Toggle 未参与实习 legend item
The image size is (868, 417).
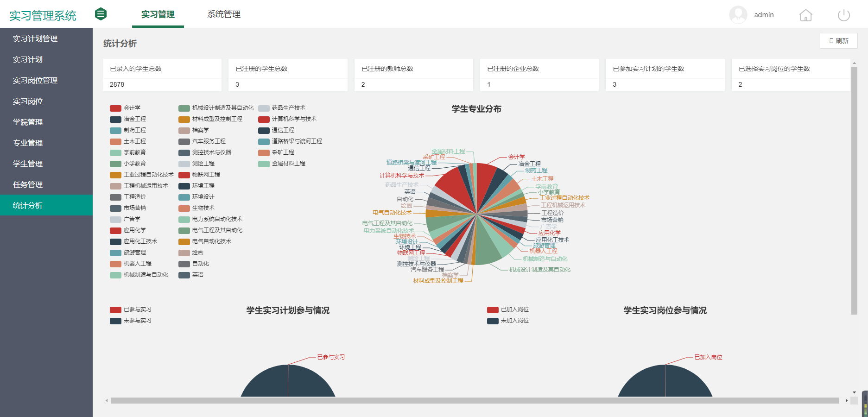(131, 321)
